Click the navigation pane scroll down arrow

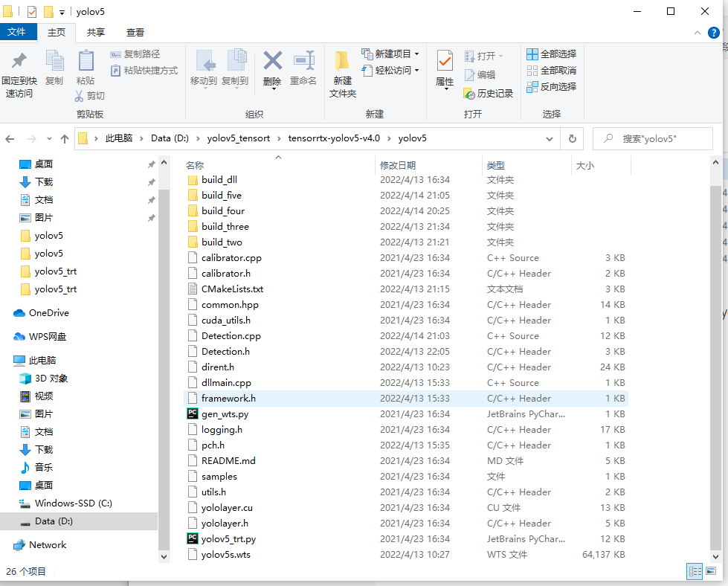coord(164,556)
